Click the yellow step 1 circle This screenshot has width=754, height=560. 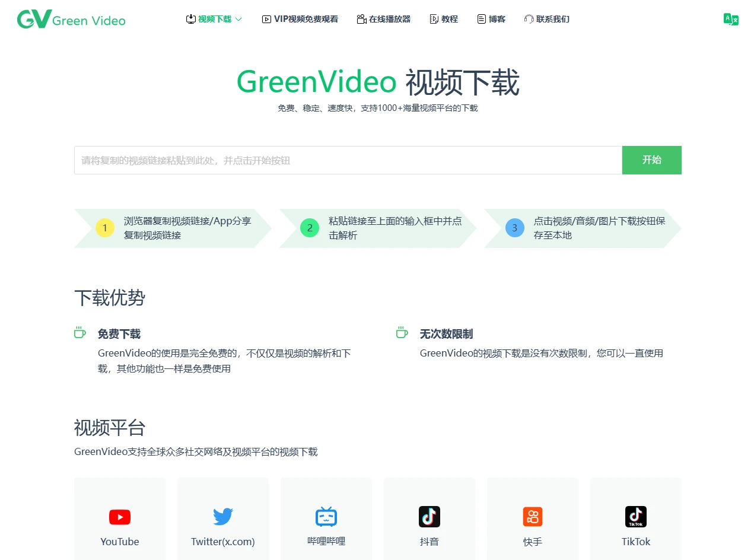point(105,228)
